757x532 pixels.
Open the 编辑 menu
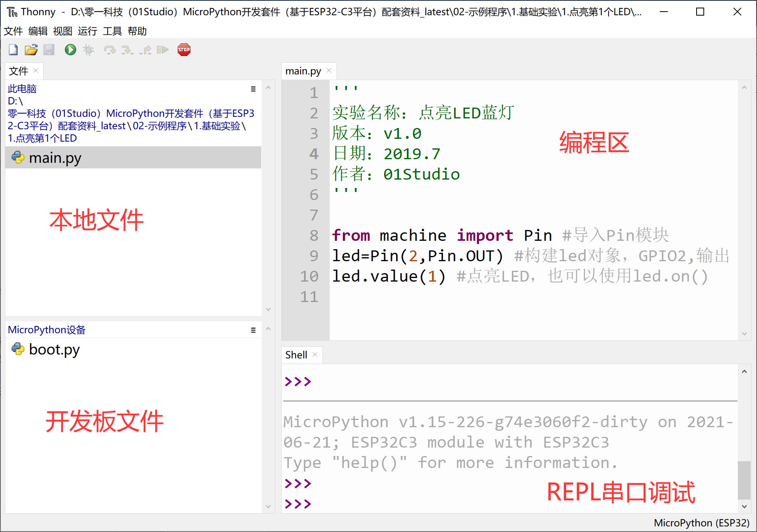38,31
